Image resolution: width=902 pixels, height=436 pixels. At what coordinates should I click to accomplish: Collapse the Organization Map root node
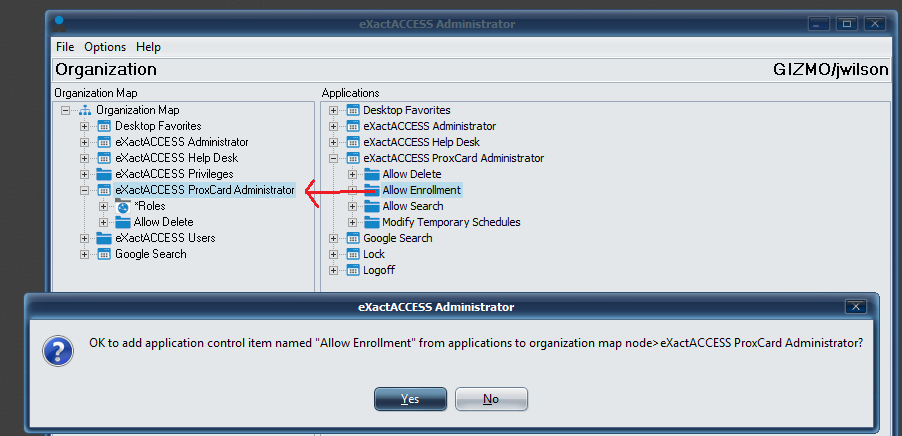click(66, 110)
